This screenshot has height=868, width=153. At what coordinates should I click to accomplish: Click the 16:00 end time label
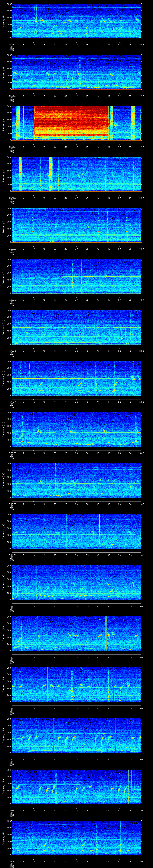tap(141, 760)
